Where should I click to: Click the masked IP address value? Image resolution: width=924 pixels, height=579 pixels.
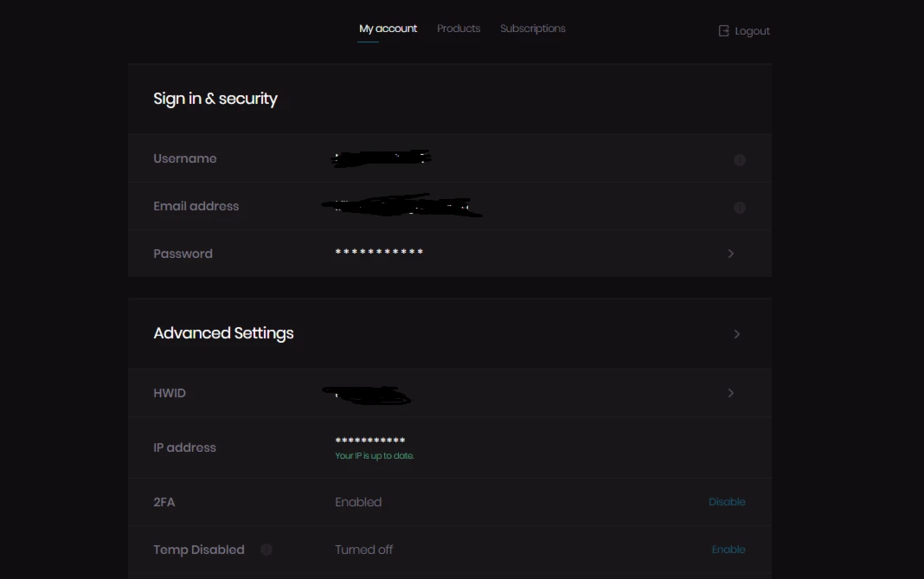tap(369, 441)
